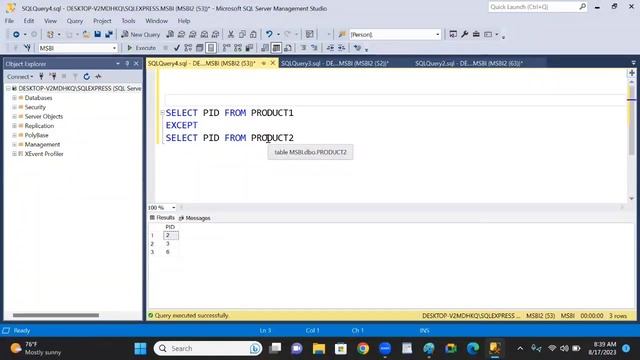Expand the Replication node
Viewport: 640px width, 360px height.
click(14, 126)
